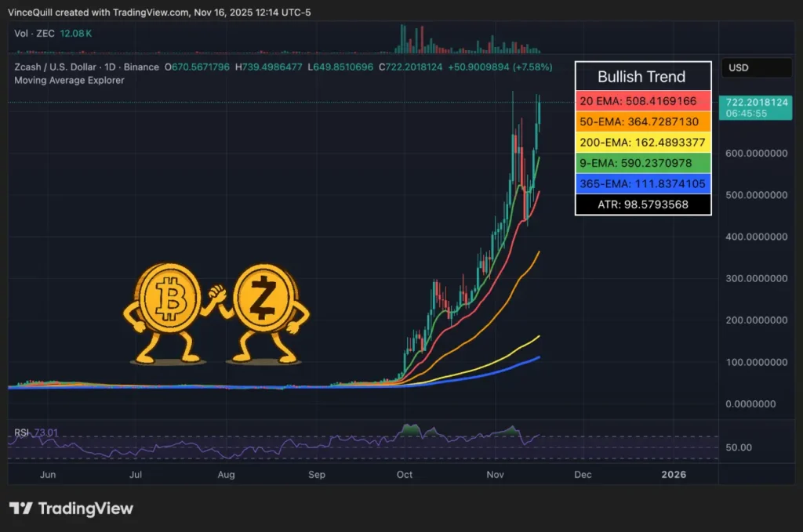Click the orange 50-EMA row

click(642, 121)
